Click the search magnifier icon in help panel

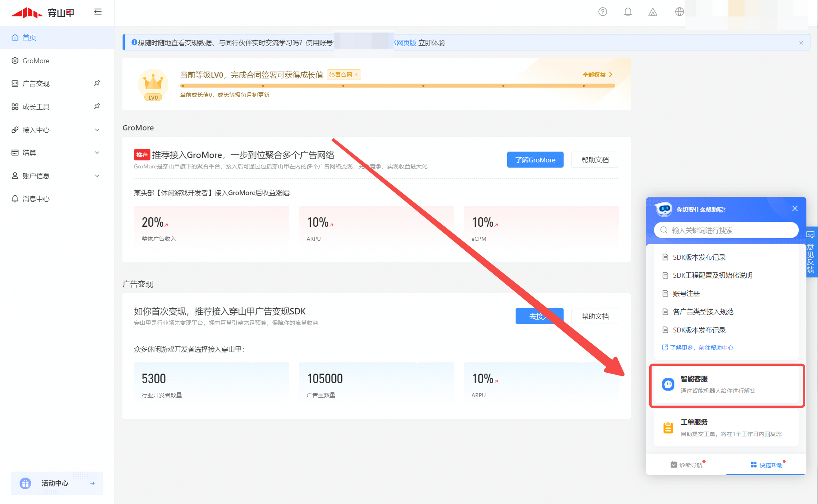pyautogui.click(x=664, y=230)
